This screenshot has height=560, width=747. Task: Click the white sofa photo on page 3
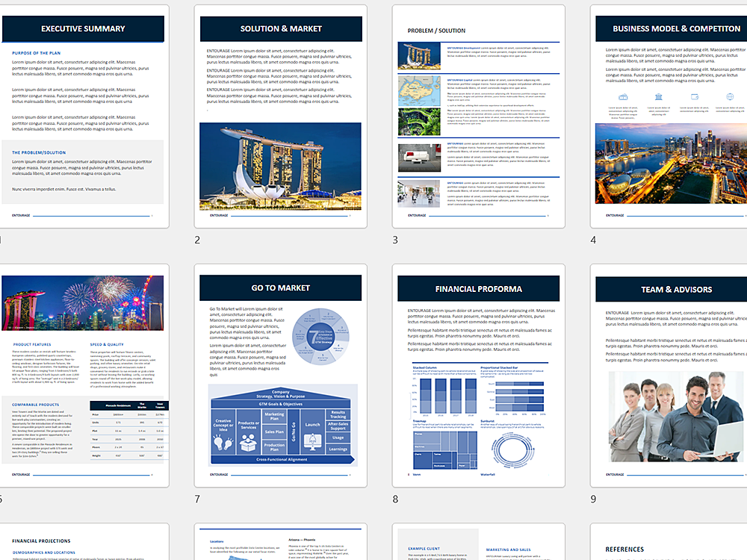419,158
